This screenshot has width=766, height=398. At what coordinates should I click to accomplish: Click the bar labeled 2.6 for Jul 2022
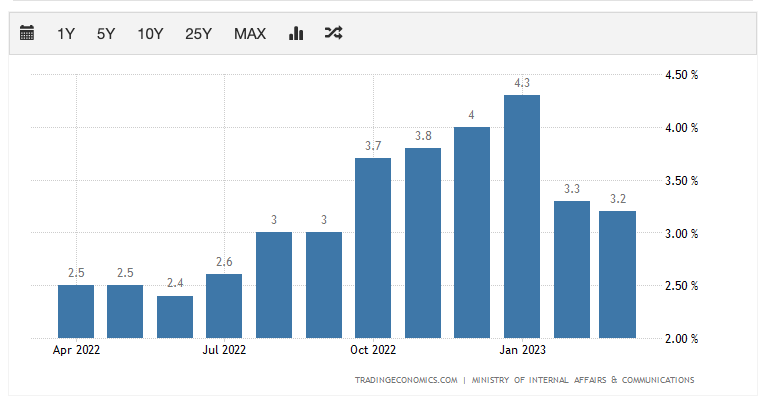(x=224, y=306)
